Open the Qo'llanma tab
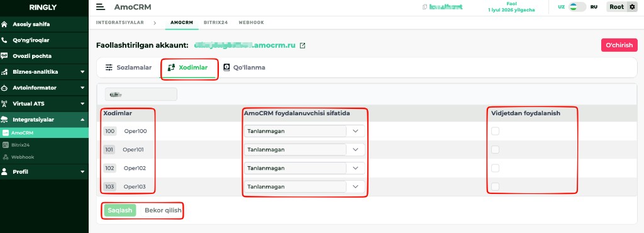The image size is (644, 233). pyautogui.click(x=244, y=67)
